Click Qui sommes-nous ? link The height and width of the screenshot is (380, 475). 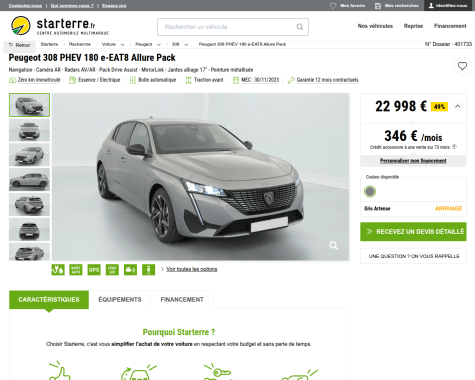click(x=72, y=6)
